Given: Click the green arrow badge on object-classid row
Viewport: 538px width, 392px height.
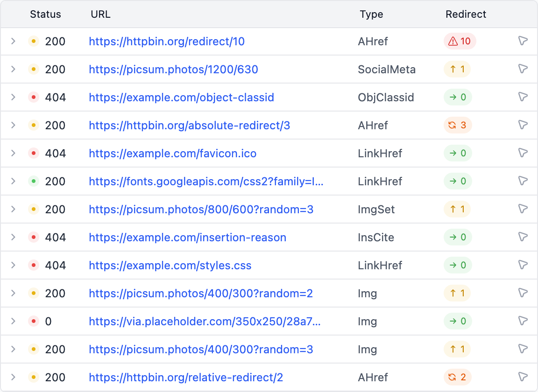Looking at the screenshot, I should click(457, 97).
